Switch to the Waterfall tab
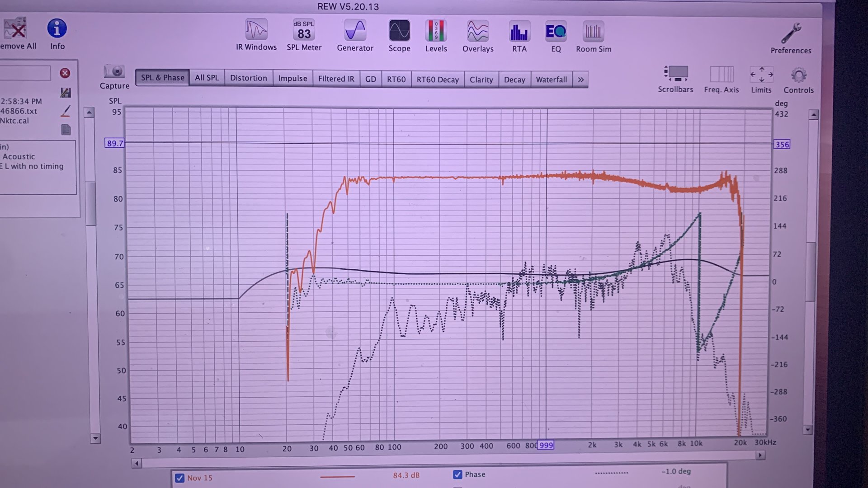 pos(551,80)
